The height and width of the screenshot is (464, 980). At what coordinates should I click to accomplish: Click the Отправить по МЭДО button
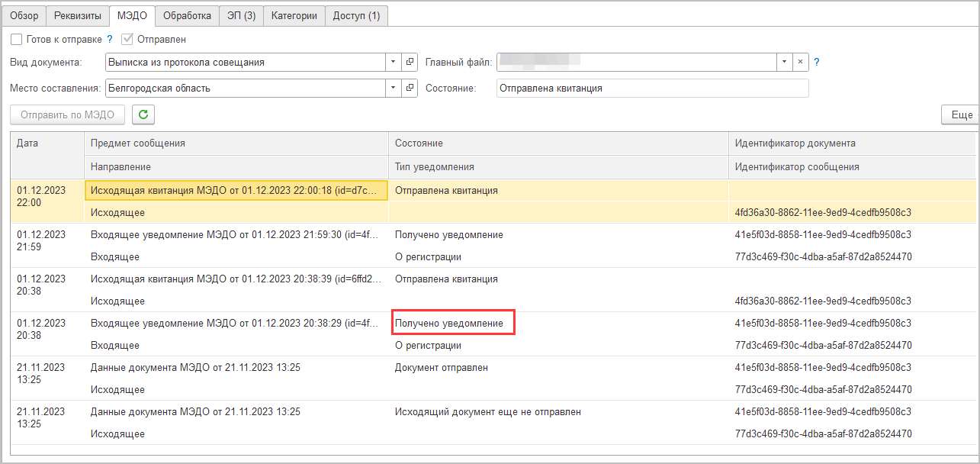(x=68, y=115)
